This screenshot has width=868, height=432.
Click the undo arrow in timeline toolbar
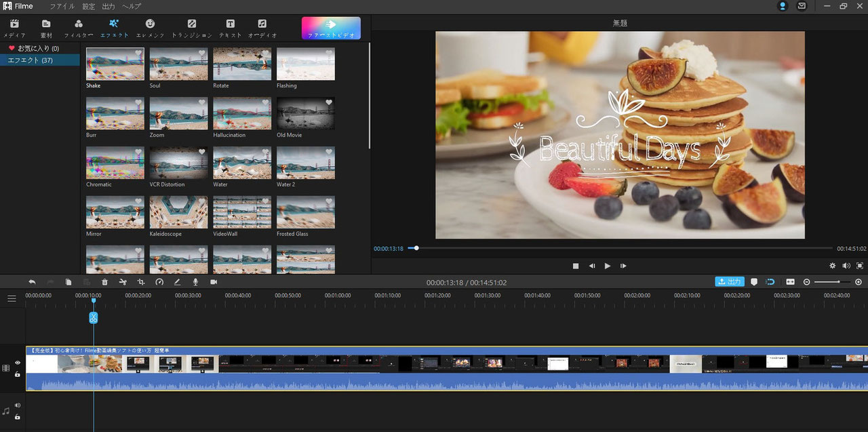pos(32,282)
